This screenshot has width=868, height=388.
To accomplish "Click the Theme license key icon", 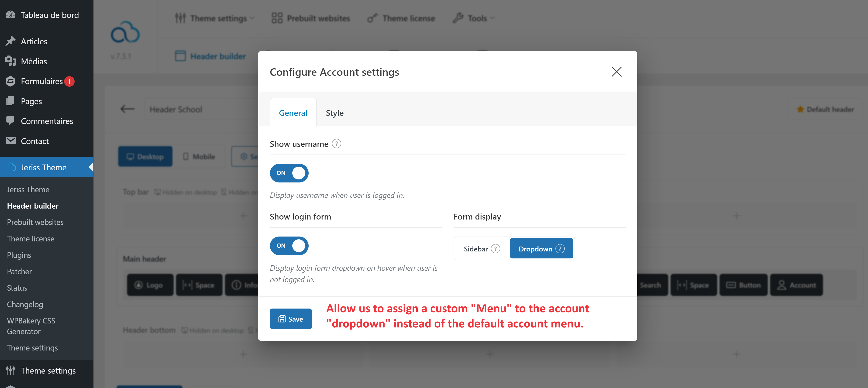I will 372,18.
